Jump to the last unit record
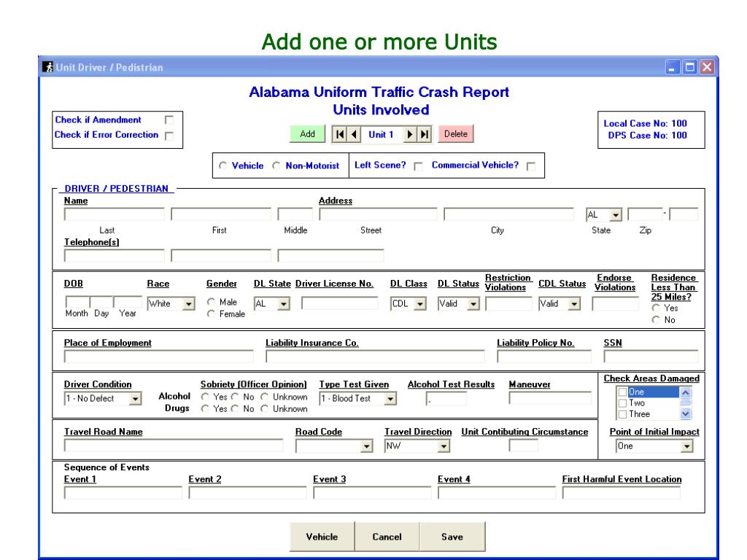This screenshot has width=747, height=560. pos(424,134)
